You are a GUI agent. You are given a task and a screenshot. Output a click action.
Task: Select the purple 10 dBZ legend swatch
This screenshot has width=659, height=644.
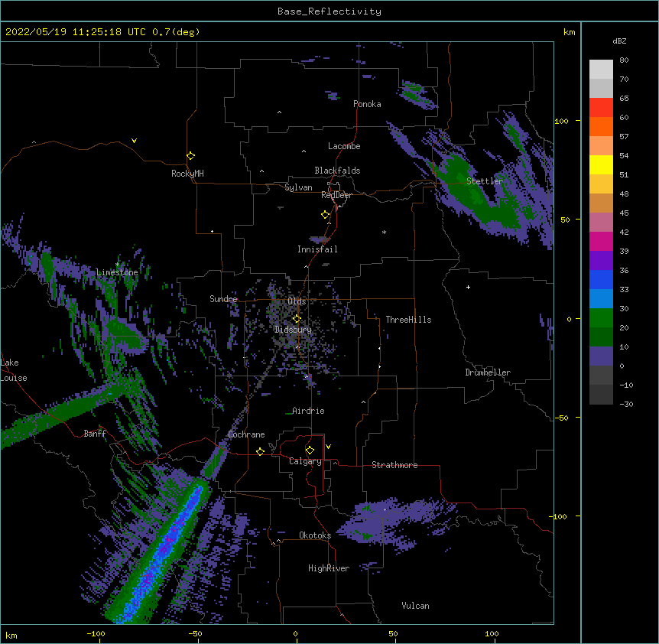pos(601,356)
